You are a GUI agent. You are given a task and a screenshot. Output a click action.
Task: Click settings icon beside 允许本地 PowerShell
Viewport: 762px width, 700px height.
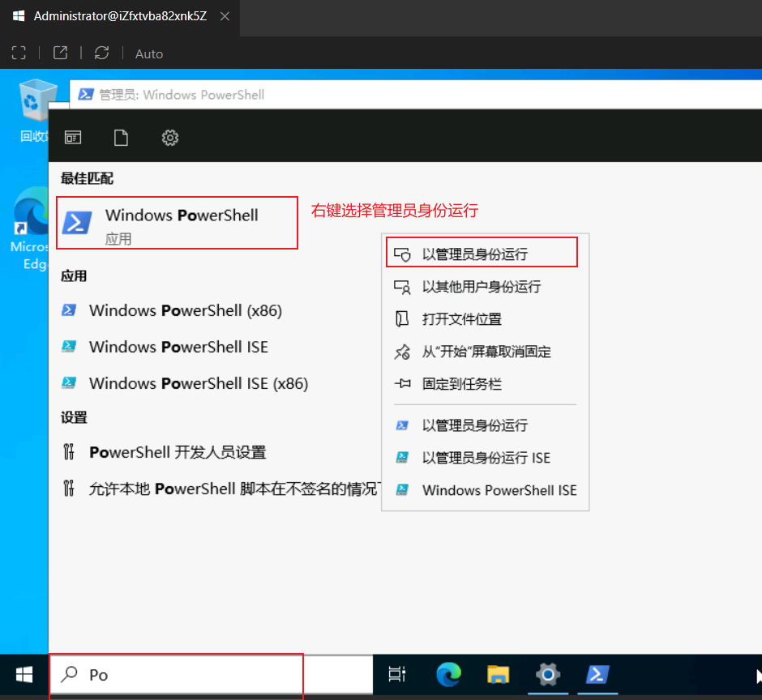pos(69,489)
